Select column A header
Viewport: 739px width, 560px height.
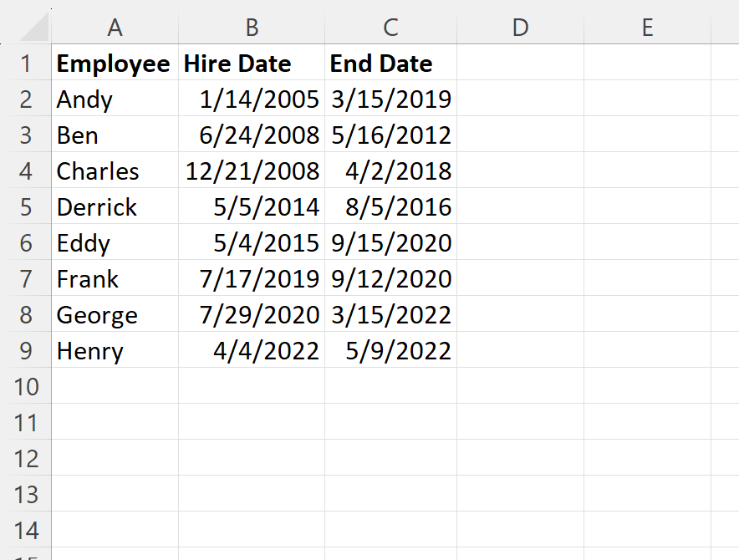click(x=115, y=28)
